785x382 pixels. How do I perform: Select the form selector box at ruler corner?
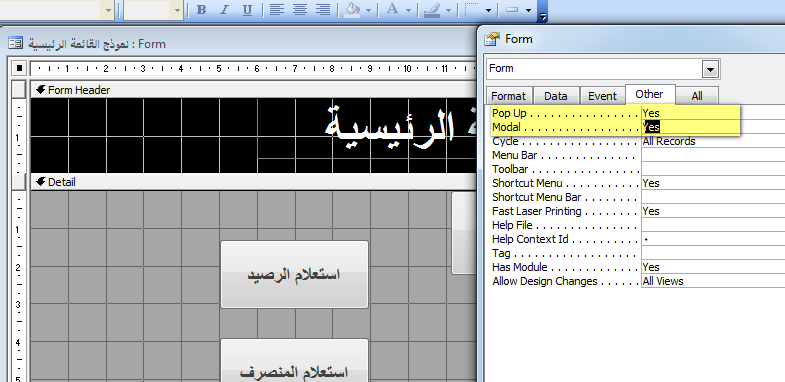[x=19, y=68]
